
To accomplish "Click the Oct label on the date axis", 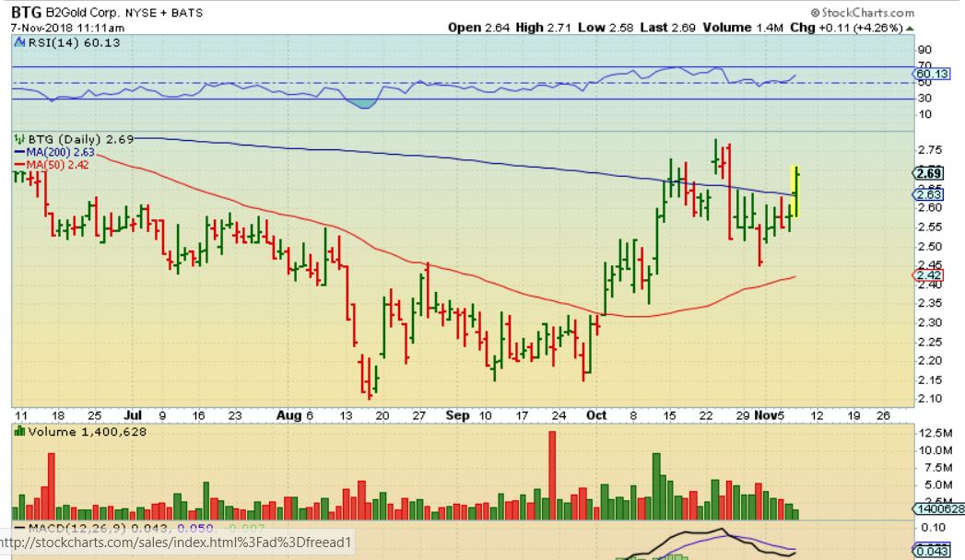I will 596,415.
